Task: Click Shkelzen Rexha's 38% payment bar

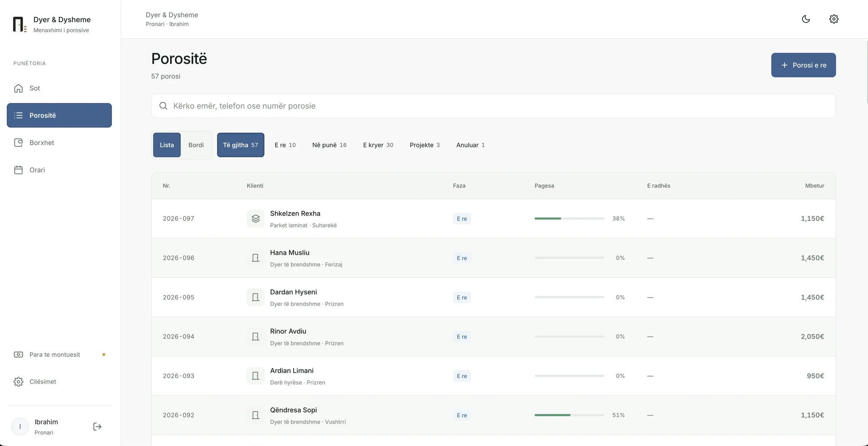Action: (x=569, y=219)
